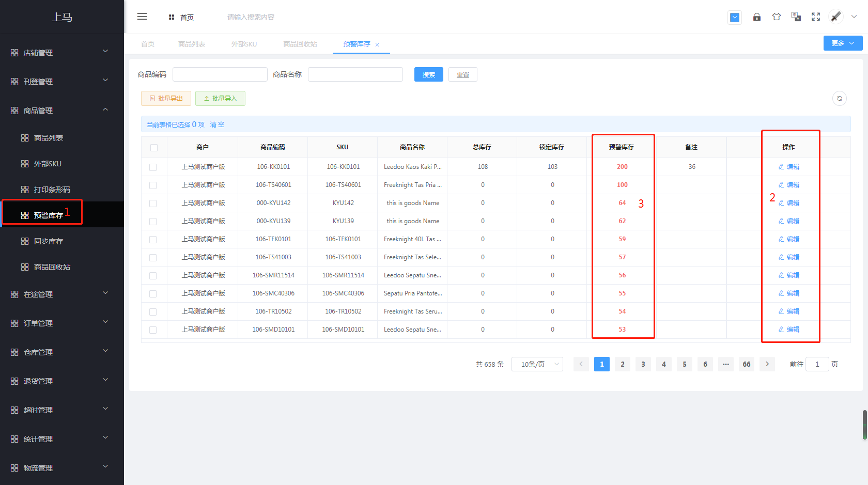The width and height of the screenshot is (868, 485).
Task: Click the 清空 selection link
Action: (217, 124)
